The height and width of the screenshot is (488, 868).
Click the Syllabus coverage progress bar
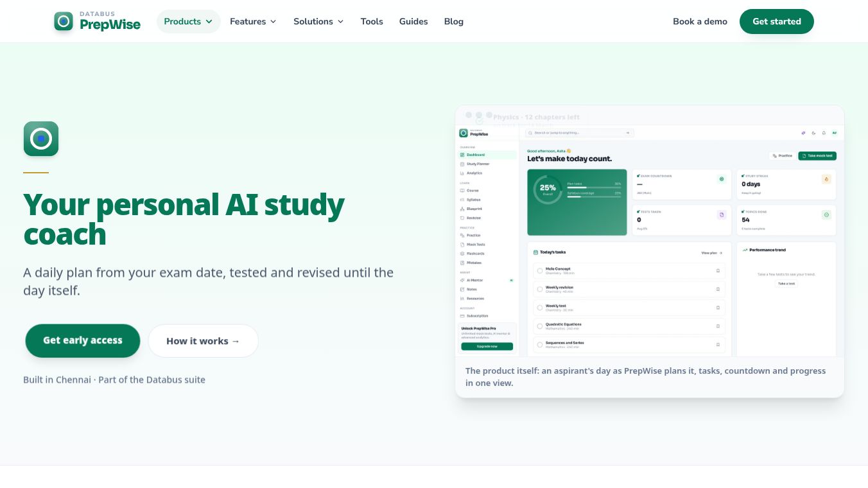tap(594, 196)
